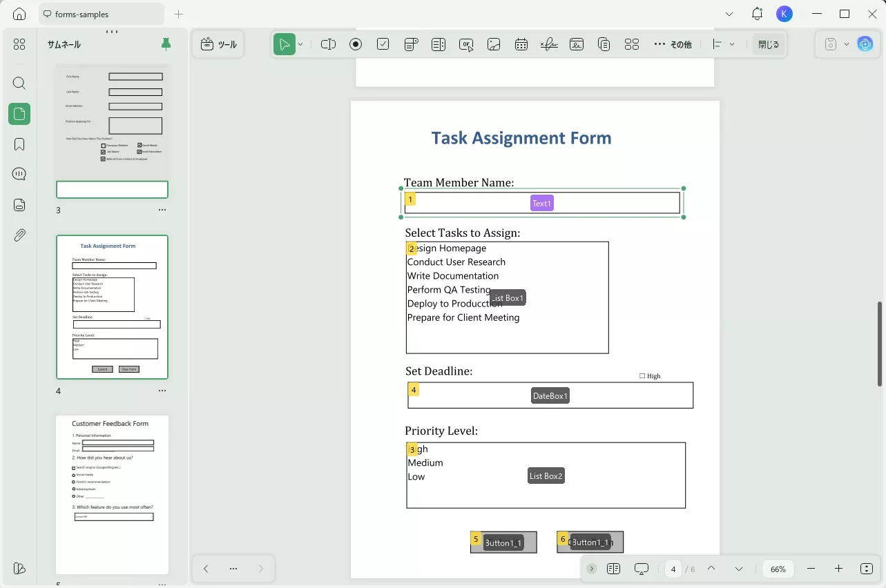Select the Radio Button tool
Image resolution: width=886 pixels, height=588 pixels.
coord(356,45)
